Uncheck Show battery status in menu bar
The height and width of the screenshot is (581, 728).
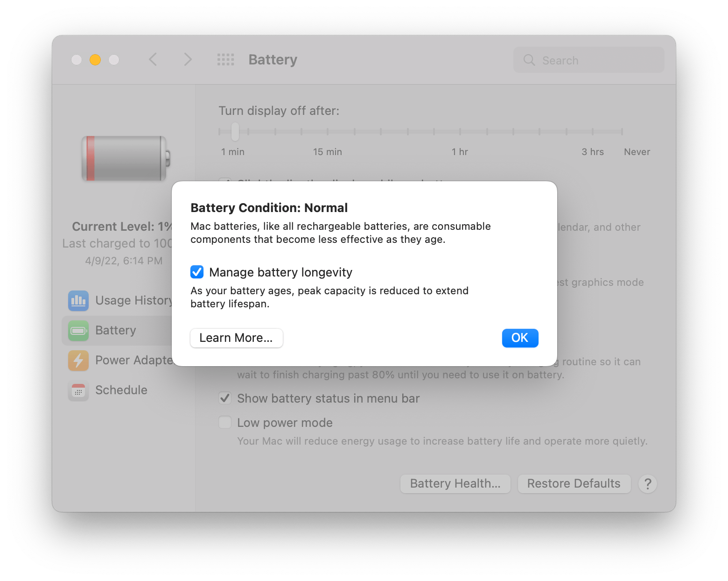pos(224,398)
